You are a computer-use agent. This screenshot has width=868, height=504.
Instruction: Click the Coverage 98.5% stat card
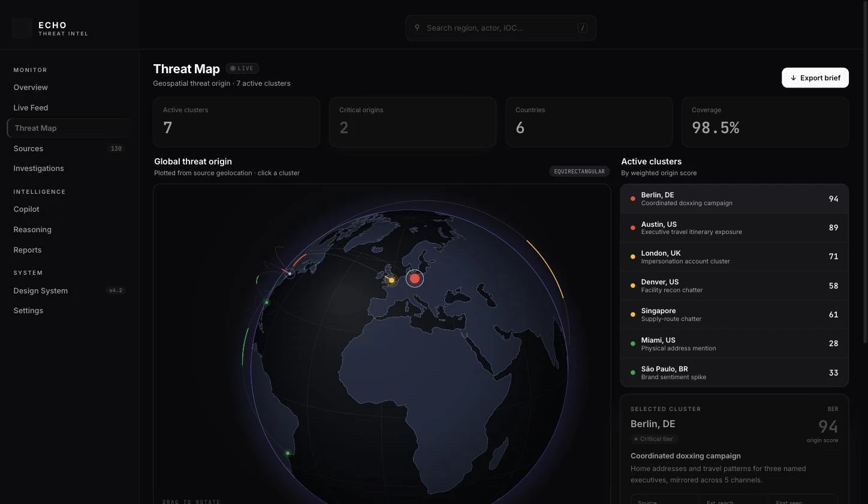tap(765, 122)
